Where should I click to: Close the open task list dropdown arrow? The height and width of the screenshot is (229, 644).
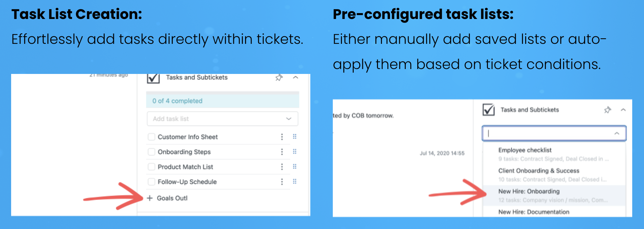[617, 133]
